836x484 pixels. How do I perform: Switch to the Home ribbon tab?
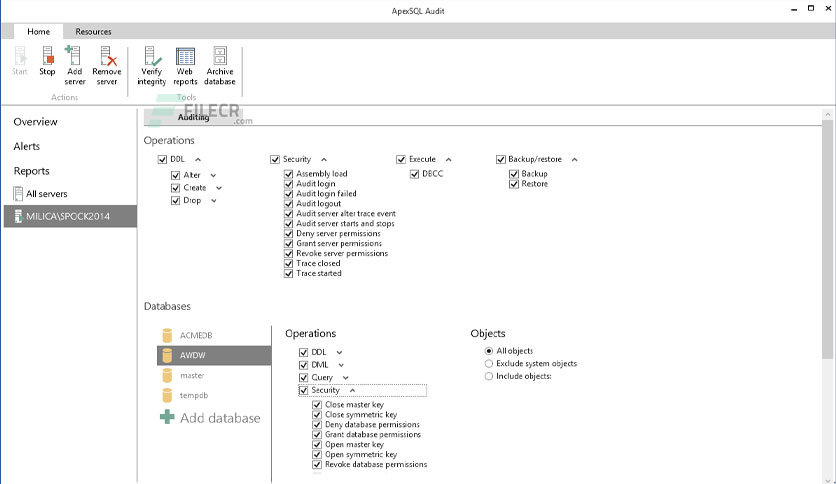point(38,31)
